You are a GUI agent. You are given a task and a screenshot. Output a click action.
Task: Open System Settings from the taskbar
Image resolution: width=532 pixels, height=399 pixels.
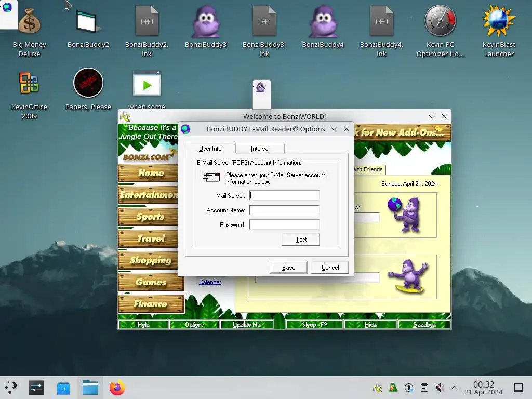(36, 388)
